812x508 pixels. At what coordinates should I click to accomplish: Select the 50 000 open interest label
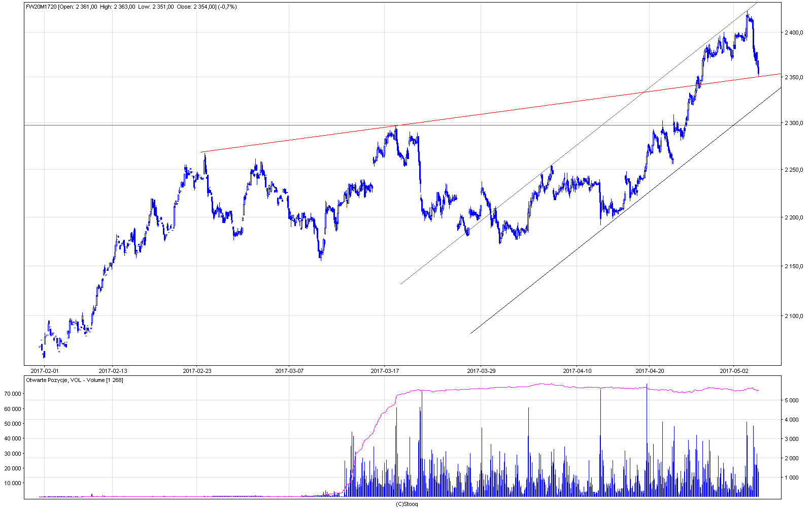pyautogui.click(x=12, y=424)
